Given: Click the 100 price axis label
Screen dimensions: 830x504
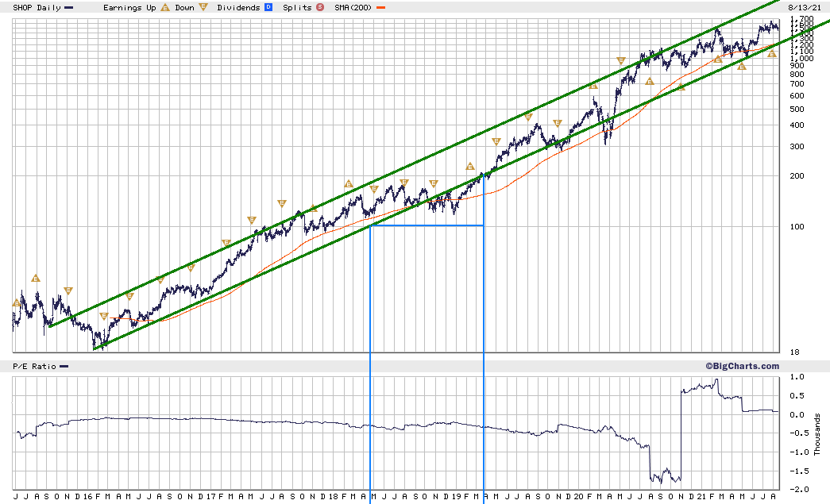Looking at the screenshot, I should coord(797,226).
